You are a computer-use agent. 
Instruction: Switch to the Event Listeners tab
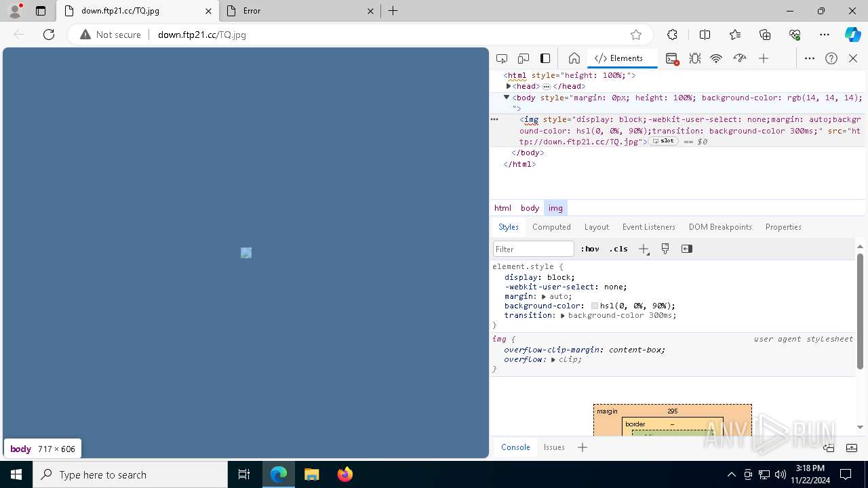pos(649,227)
